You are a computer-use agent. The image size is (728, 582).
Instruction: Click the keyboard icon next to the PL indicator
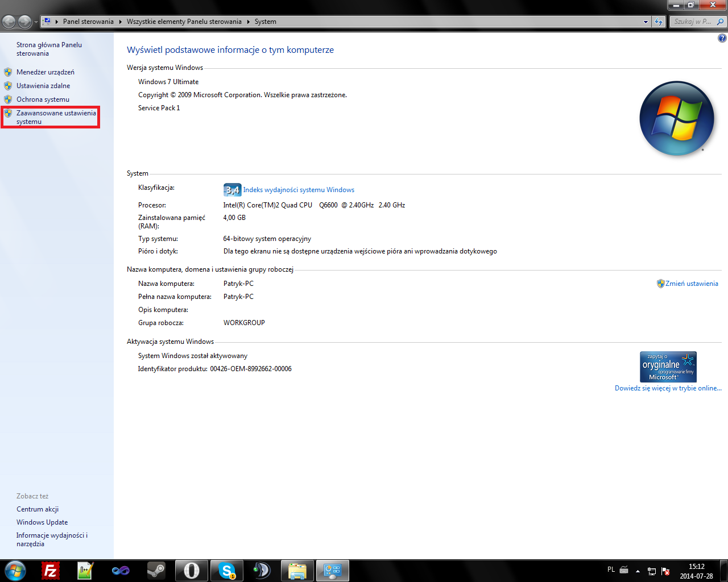(624, 570)
